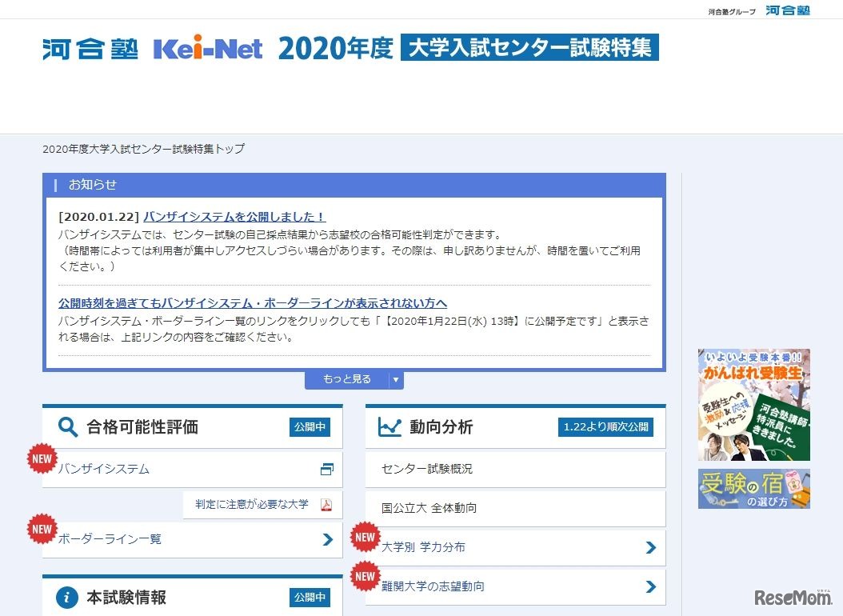
Task: Select the magnifier icon beside 合格可能性評価
Action: click(x=68, y=426)
